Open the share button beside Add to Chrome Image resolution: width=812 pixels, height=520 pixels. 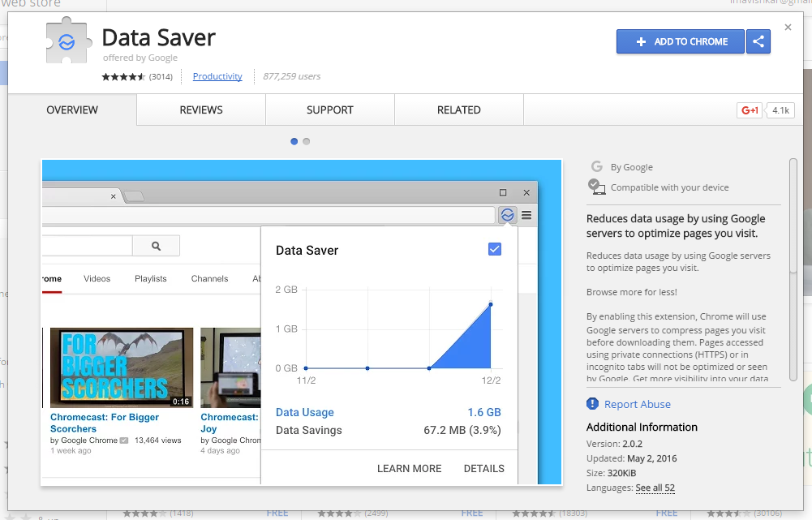pyautogui.click(x=758, y=41)
